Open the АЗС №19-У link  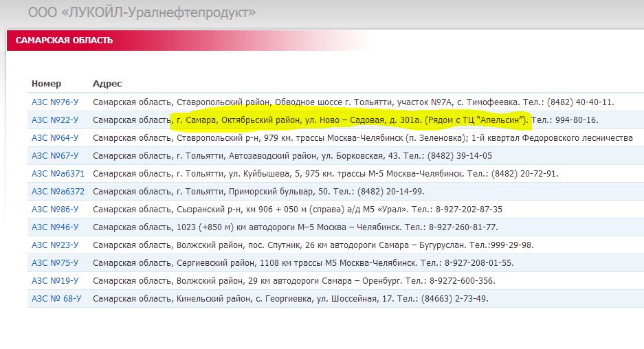(55, 281)
